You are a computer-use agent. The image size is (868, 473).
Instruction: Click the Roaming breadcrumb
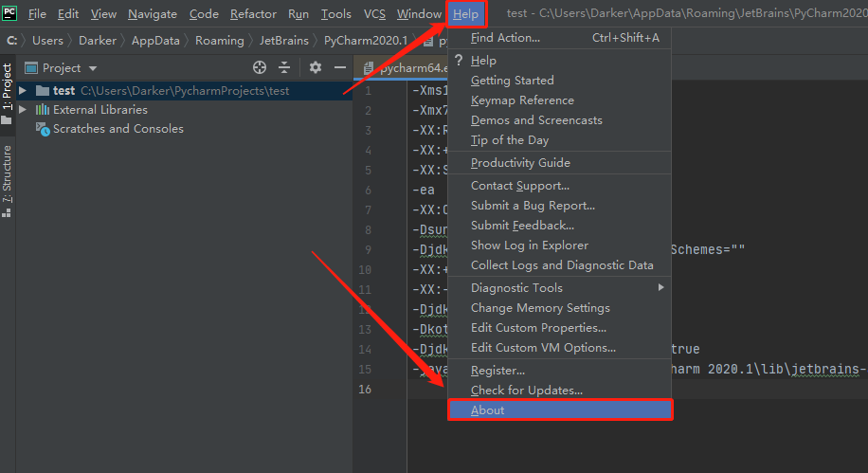(219, 41)
